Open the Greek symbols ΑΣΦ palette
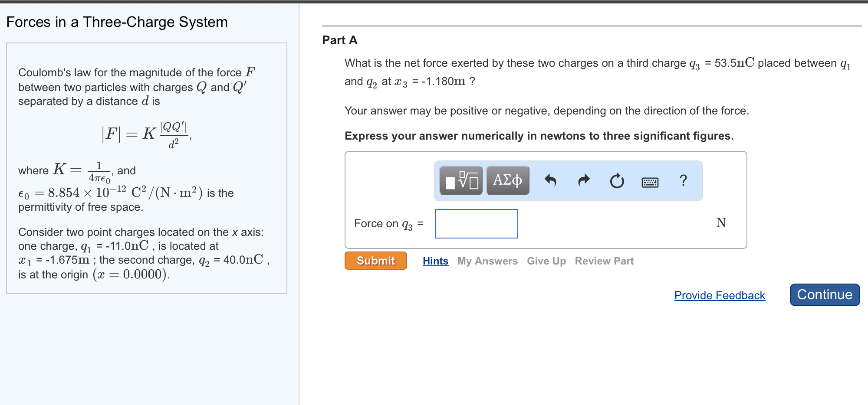The height and width of the screenshot is (405, 868). (x=507, y=180)
